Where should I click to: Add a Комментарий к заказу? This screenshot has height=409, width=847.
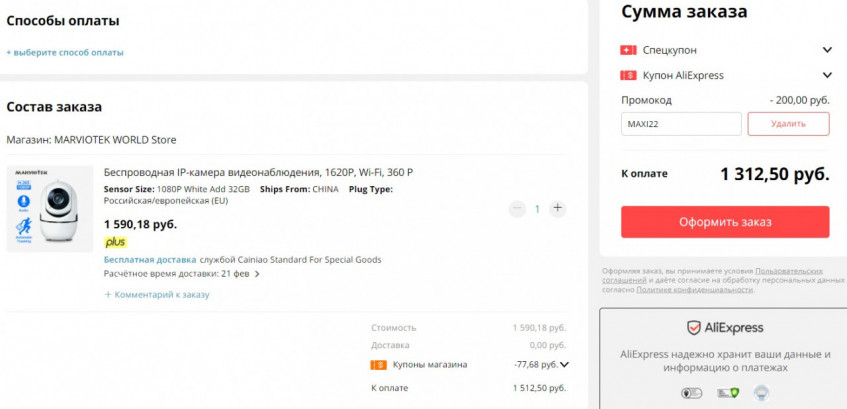coord(157,295)
